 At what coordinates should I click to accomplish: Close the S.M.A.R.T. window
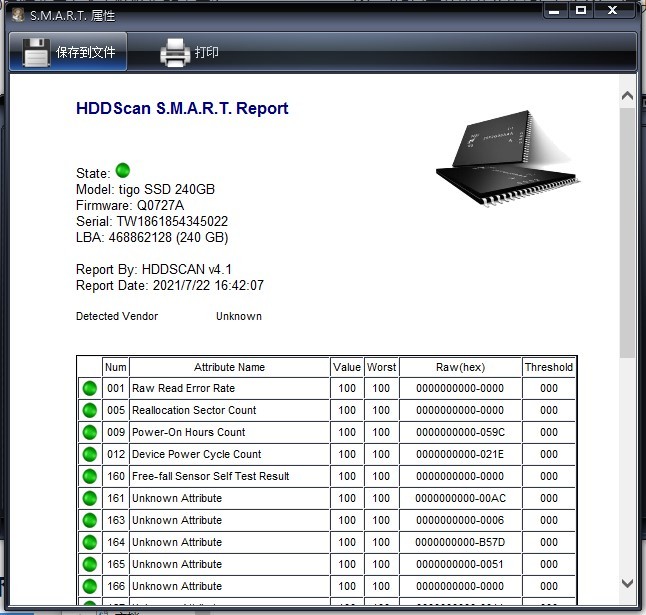[x=613, y=10]
